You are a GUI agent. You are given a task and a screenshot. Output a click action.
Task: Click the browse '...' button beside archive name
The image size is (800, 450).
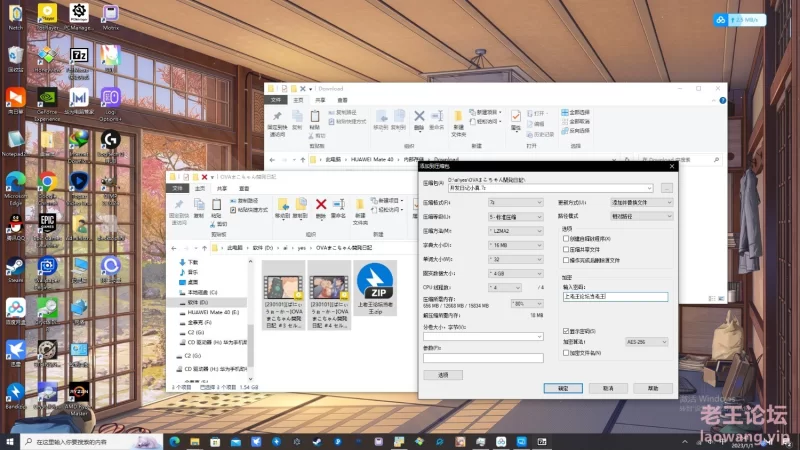(x=666, y=188)
